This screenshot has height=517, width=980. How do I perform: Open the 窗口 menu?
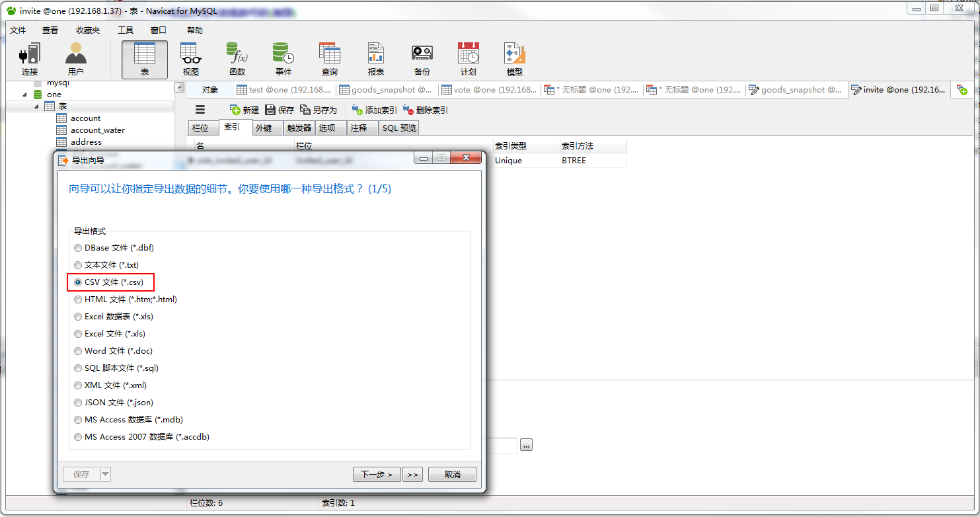point(159,30)
